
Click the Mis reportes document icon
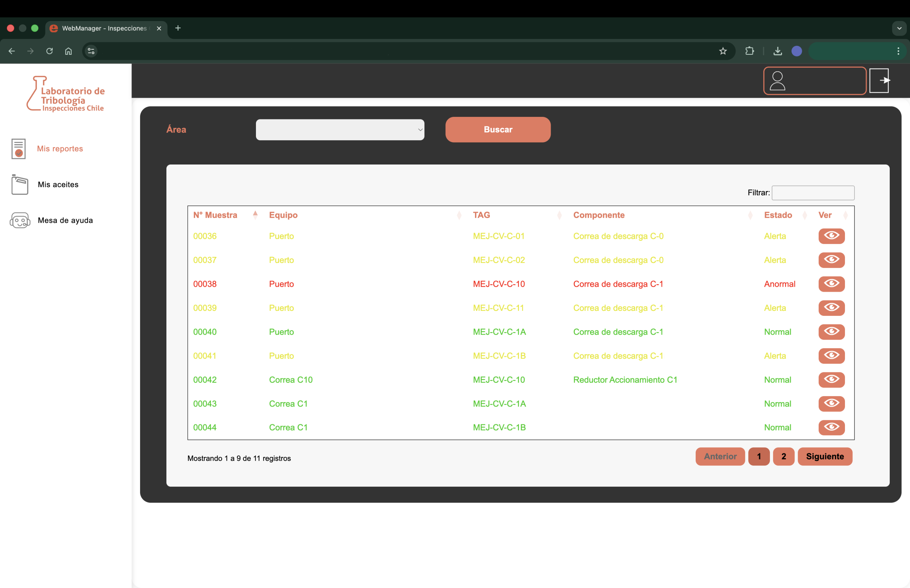(18, 149)
